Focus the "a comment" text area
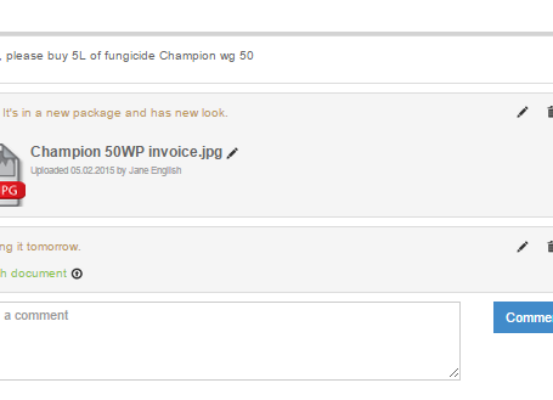The height and width of the screenshot is (400, 553). 230,341
